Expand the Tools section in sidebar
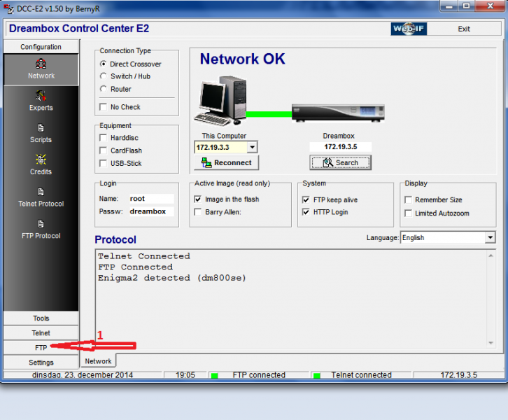This screenshot has width=508, height=420. click(x=41, y=318)
